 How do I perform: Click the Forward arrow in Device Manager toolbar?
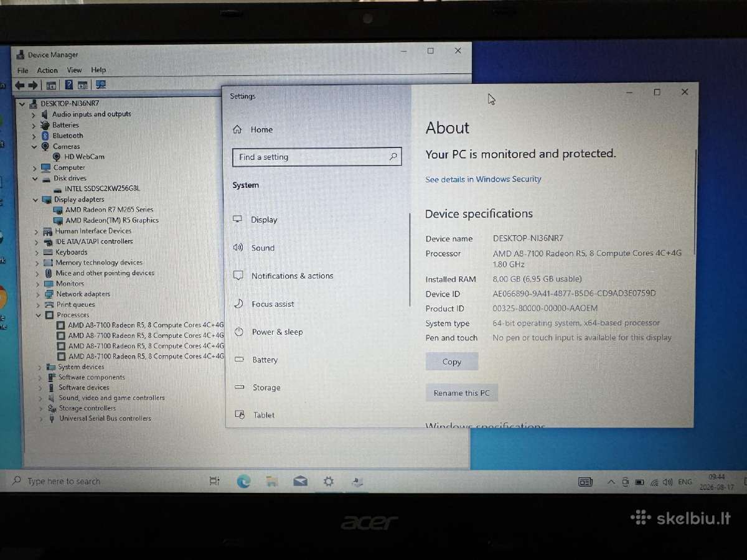click(32, 85)
